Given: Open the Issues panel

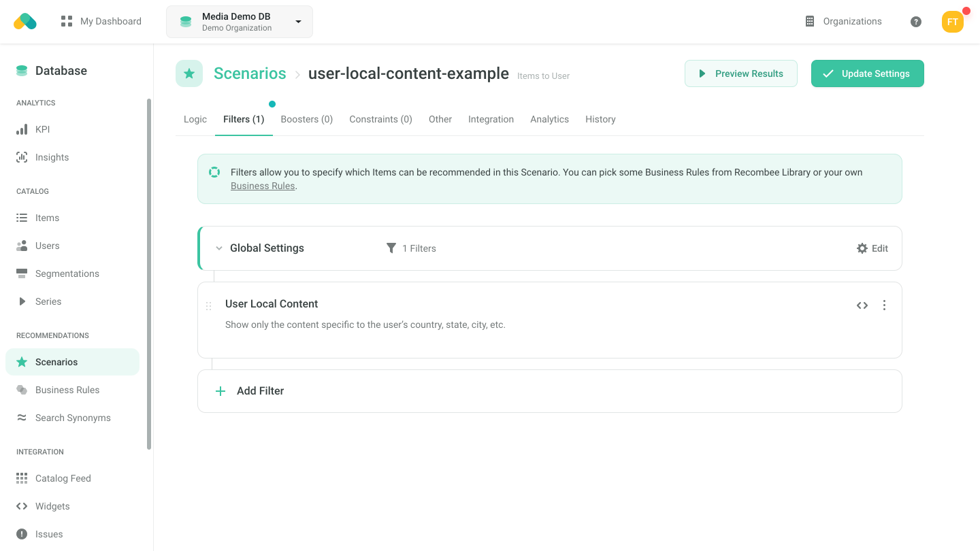Looking at the screenshot, I should (x=50, y=533).
